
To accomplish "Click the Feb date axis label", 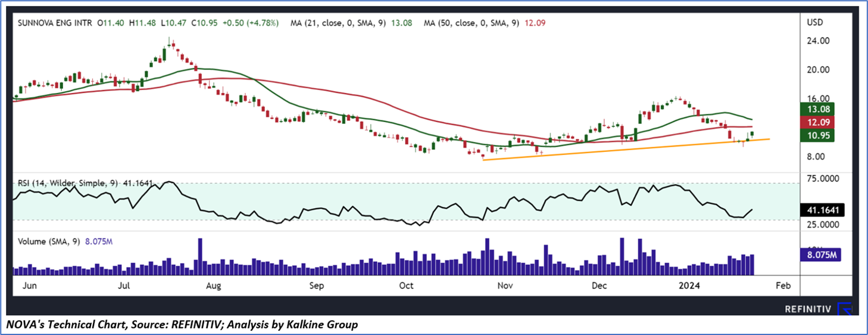I will pos(783,286).
